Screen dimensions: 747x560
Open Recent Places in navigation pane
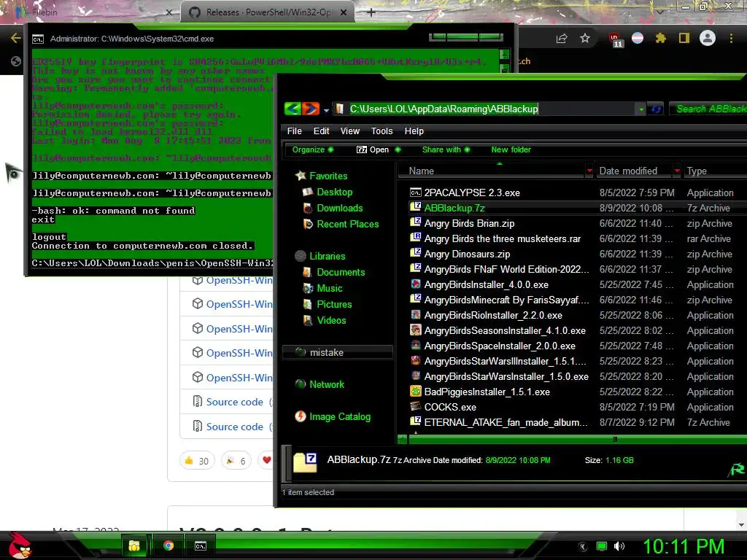coord(341,225)
